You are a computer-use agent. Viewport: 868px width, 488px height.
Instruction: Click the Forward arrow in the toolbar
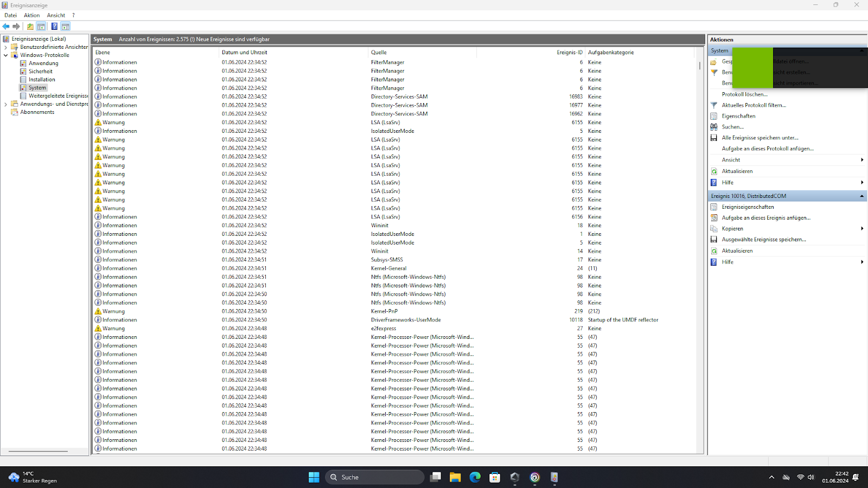pyautogui.click(x=16, y=27)
